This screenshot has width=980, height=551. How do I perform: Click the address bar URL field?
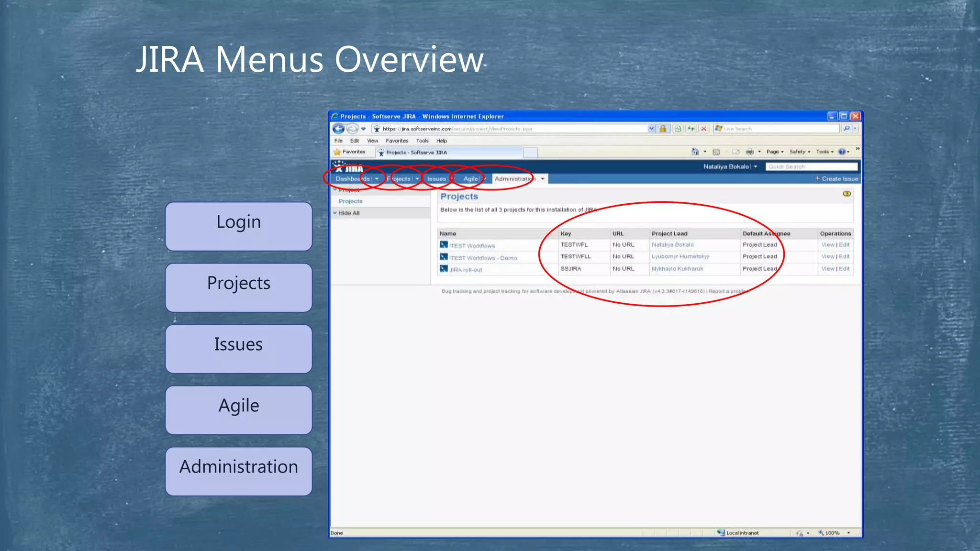(509, 129)
